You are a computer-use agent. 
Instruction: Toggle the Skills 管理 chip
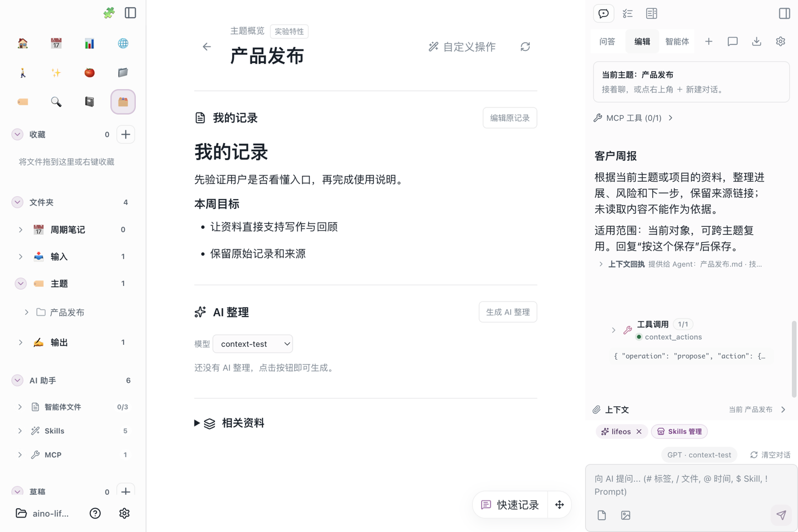coord(679,432)
